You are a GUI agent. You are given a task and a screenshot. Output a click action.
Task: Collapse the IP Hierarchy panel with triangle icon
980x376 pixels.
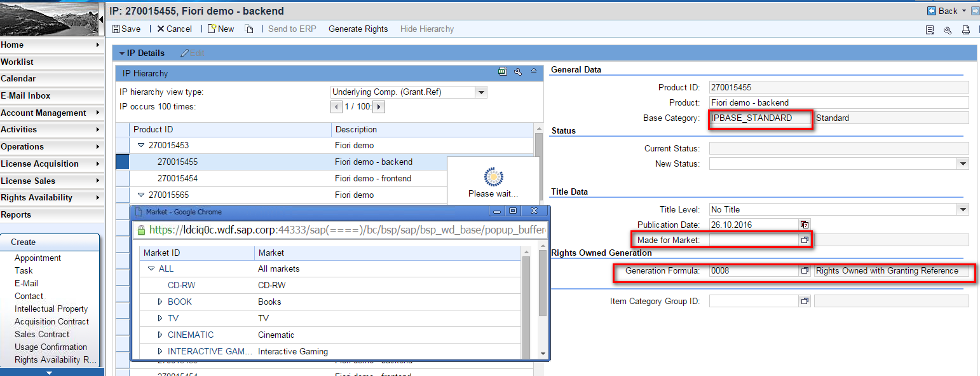[534, 71]
